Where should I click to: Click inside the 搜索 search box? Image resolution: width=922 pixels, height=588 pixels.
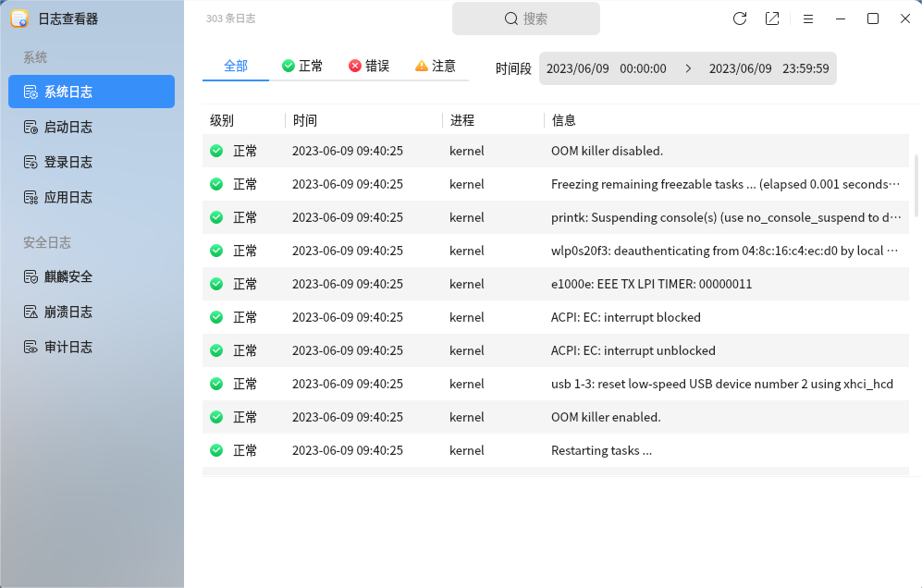pyautogui.click(x=525, y=18)
